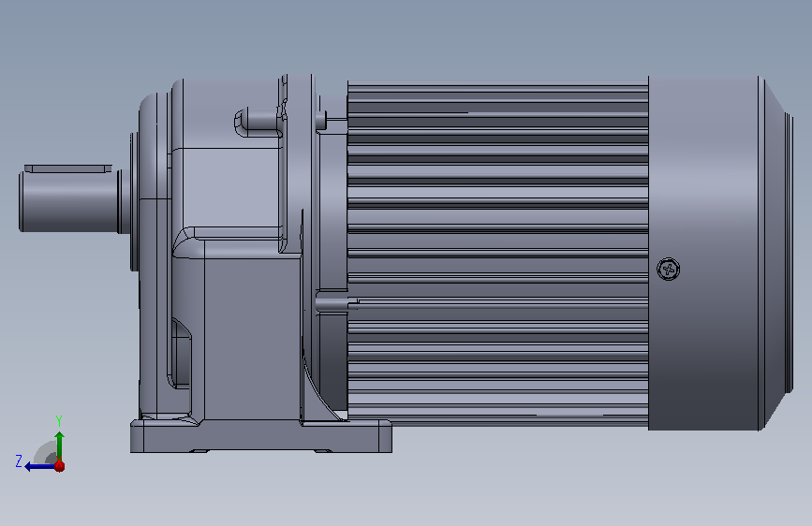Viewport: 812px width, 526px height.
Task: Select the gearbox output shaft
Action: click(70, 201)
